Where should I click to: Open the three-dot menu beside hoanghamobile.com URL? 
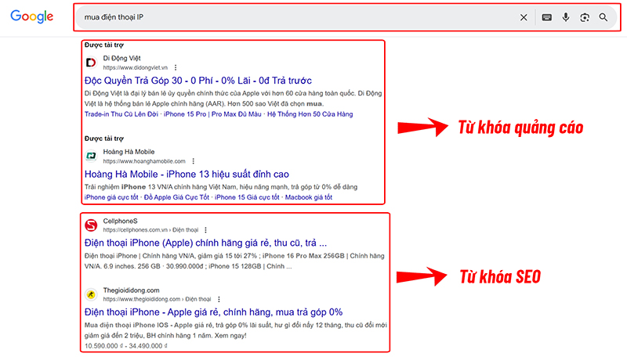tap(193, 161)
